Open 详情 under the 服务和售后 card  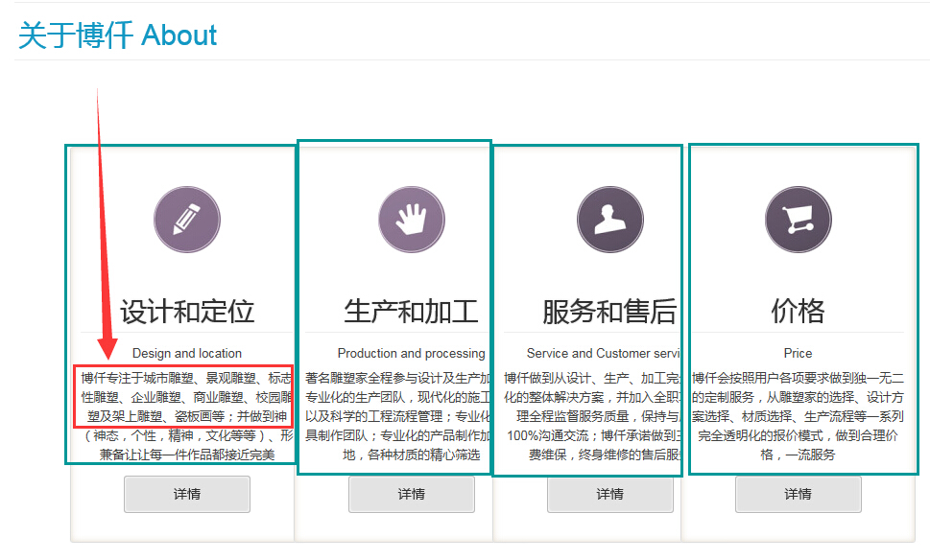pos(609,494)
